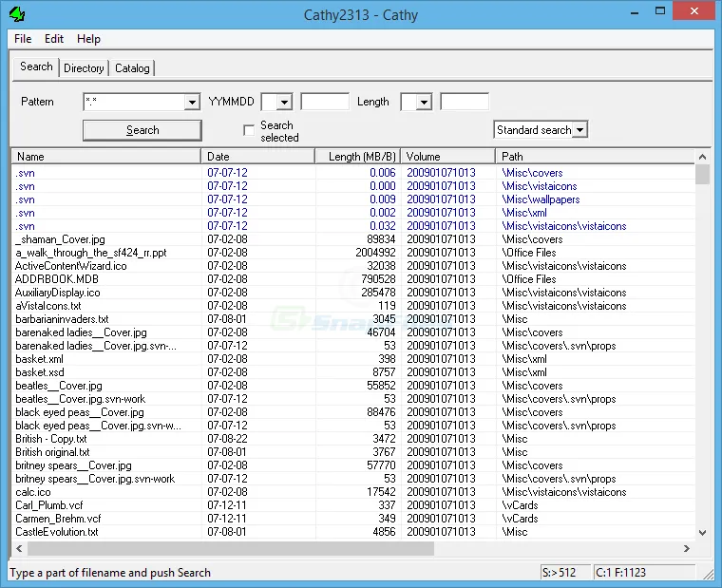The height and width of the screenshot is (588, 722).
Task: Click the vertical scrollbar down arrow
Action: coord(702,533)
